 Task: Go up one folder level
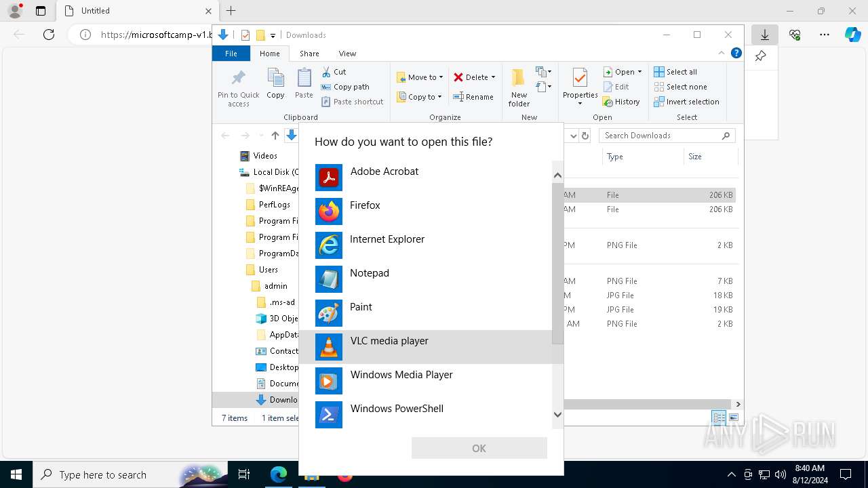coord(275,136)
